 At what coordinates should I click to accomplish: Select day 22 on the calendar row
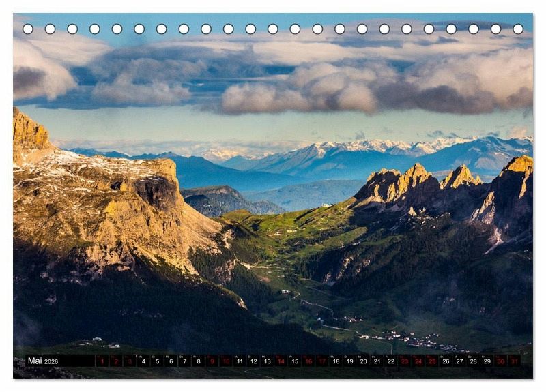click(390, 361)
